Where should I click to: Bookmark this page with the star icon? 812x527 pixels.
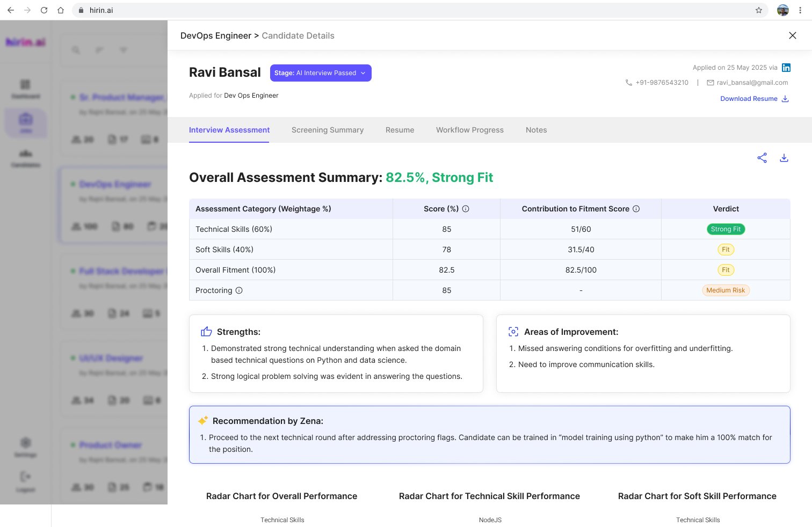coord(759,10)
